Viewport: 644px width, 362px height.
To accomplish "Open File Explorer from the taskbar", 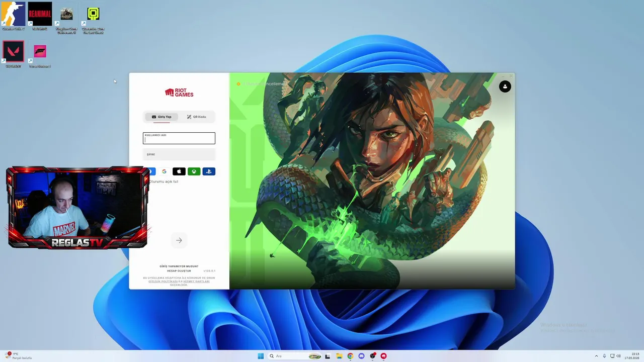I will pyautogui.click(x=340, y=356).
